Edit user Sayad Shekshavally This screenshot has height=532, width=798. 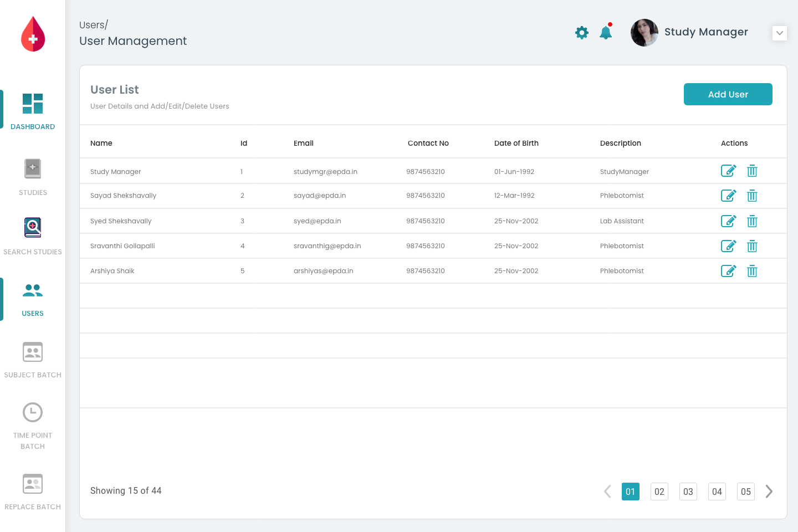pyautogui.click(x=728, y=196)
